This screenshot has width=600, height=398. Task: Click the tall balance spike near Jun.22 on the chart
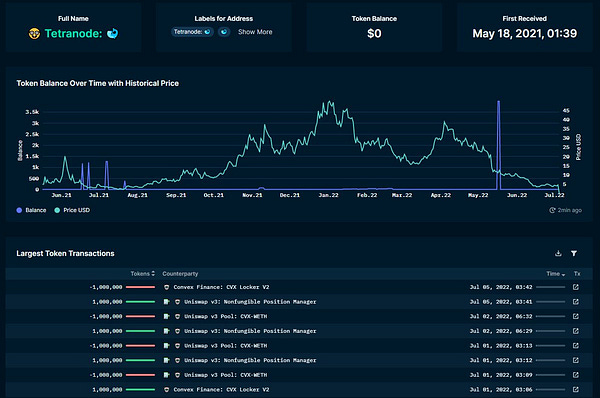coord(498,145)
